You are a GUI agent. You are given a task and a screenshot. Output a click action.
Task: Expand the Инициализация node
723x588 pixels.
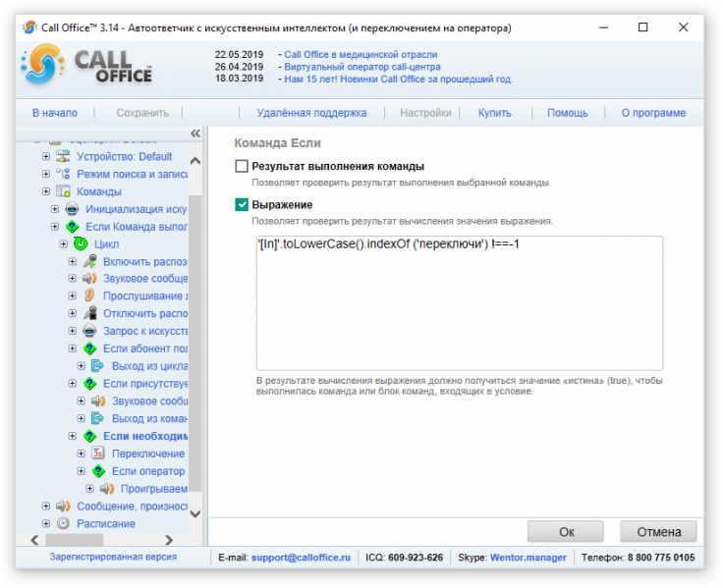(x=55, y=209)
